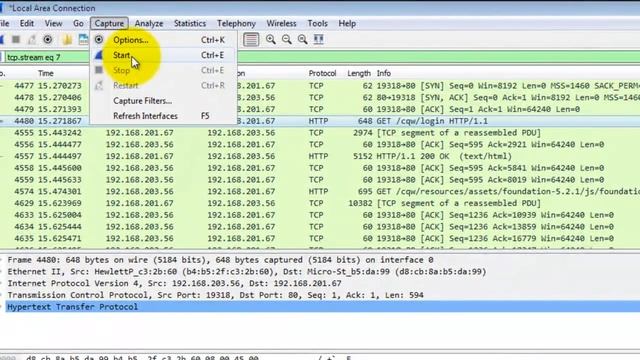The width and height of the screenshot is (640, 360).
Task: Click the radio icon beside Options in menu
Action: [99, 40]
